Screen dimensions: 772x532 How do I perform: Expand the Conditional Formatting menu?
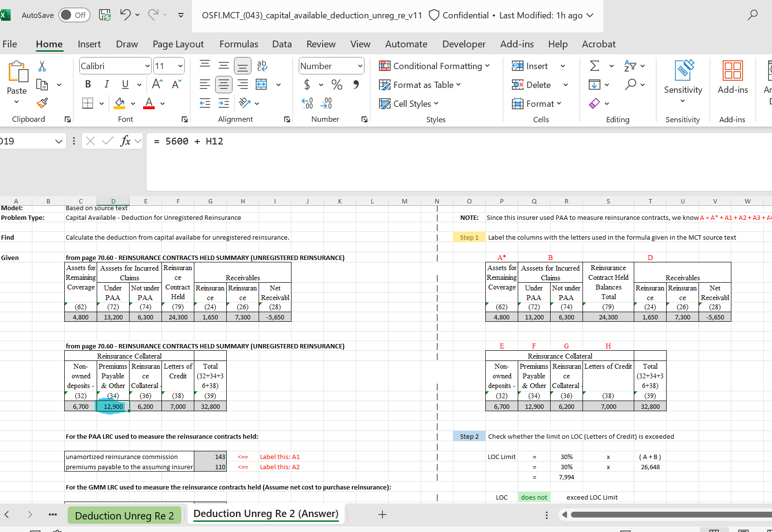point(434,66)
